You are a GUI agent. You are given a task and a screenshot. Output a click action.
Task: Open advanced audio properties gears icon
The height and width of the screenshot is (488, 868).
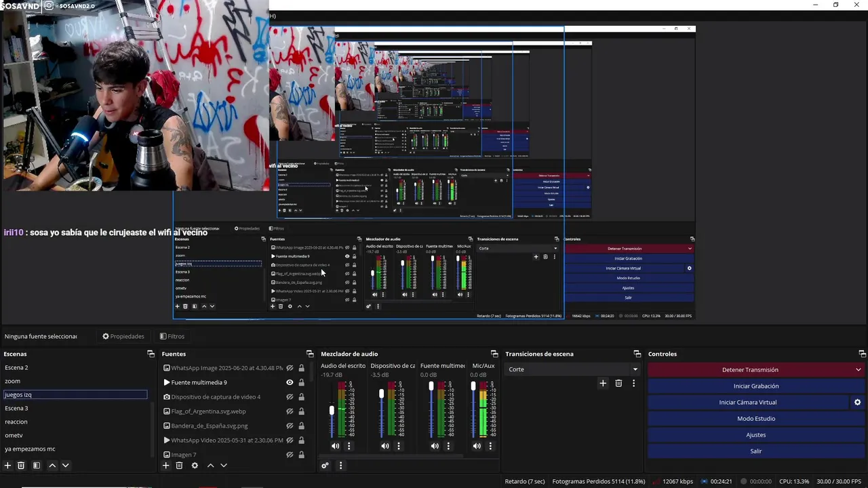coord(325,466)
